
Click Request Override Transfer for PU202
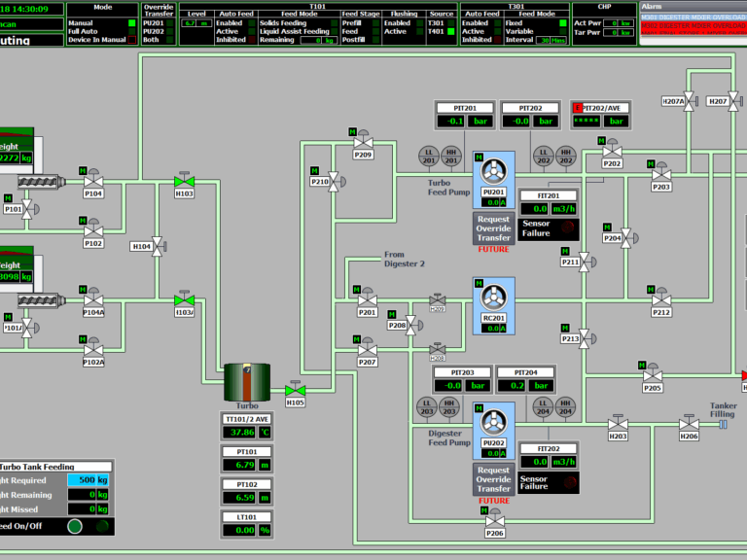click(x=493, y=479)
